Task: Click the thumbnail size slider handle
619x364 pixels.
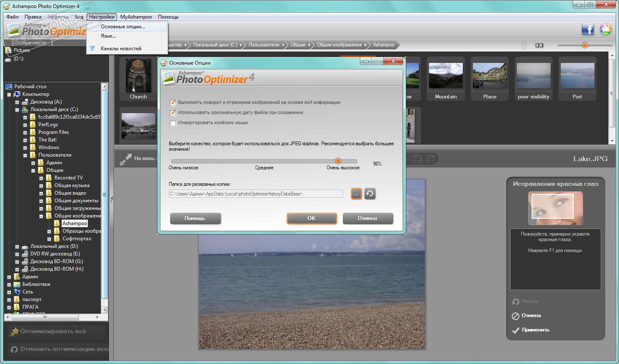Action: 585,45
